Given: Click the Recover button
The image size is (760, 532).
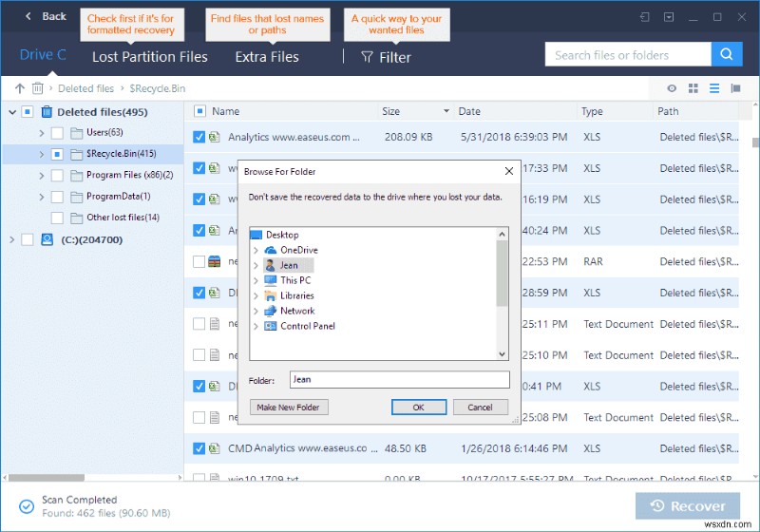Looking at the screenshot, I should pyautogui.click(x=688, y=506).
